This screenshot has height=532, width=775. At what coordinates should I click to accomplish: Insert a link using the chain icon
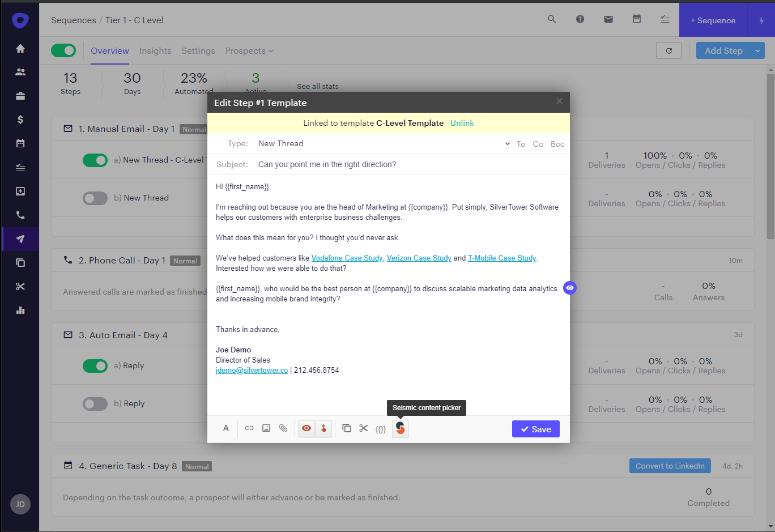click(x=249, y=428)
